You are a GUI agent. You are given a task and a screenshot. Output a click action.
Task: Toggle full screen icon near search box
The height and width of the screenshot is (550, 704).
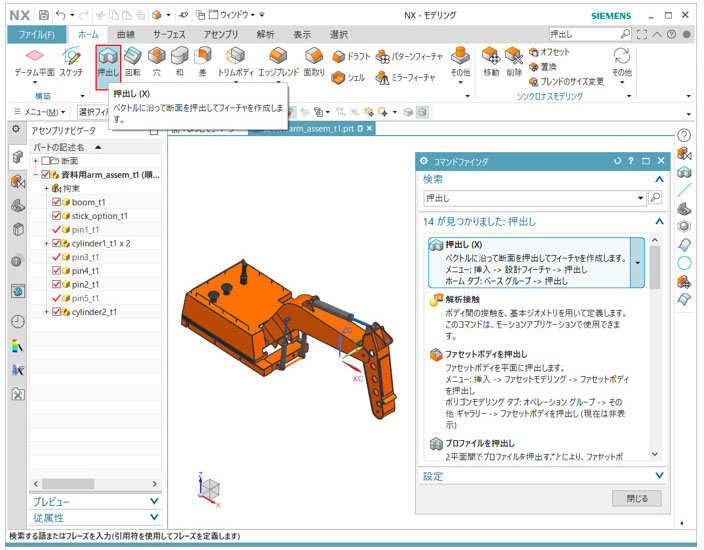642,35
